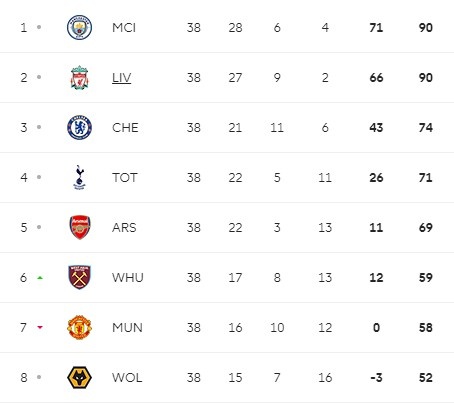Click the green up arrow beside position 6
Screen dimensions: 454x403
pos(40,277)
